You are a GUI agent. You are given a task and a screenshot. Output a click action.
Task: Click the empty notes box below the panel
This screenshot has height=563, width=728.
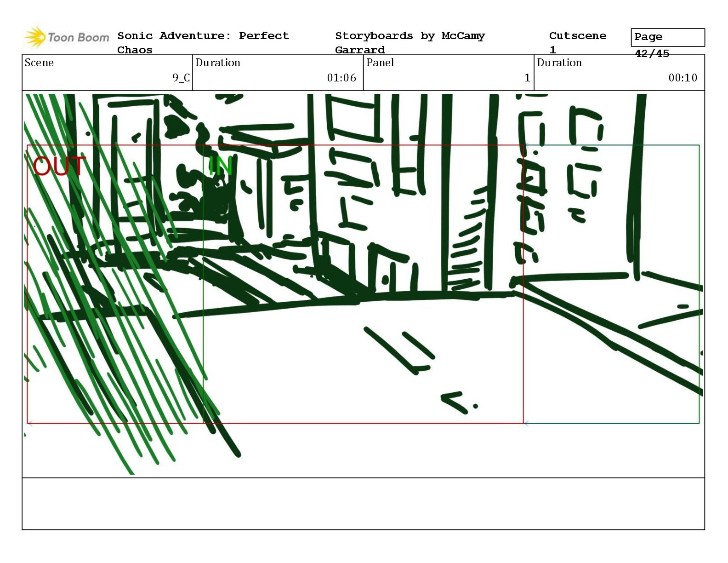click(x=363, y=504)
